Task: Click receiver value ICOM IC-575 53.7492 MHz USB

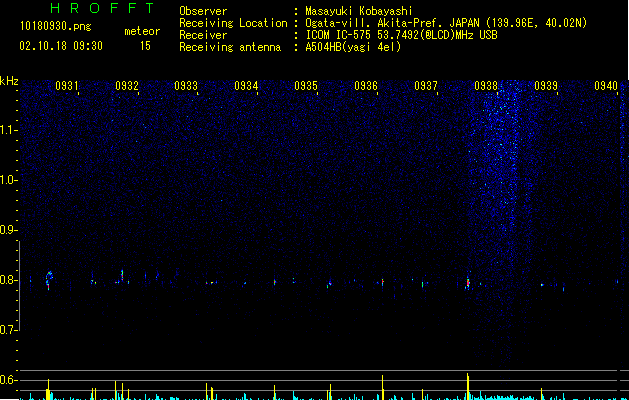Action: [x=401, y=35]
